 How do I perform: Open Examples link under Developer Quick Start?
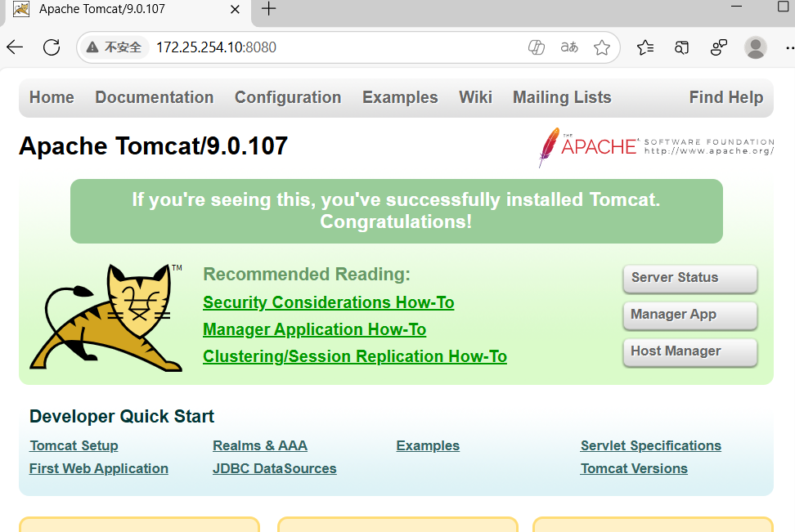click(x=428, y=445)
